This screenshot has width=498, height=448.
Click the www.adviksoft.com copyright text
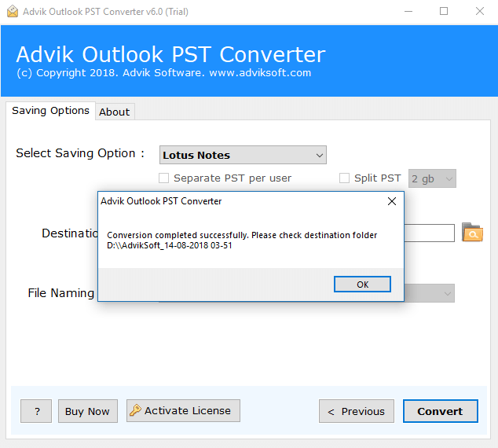point(260,73)
